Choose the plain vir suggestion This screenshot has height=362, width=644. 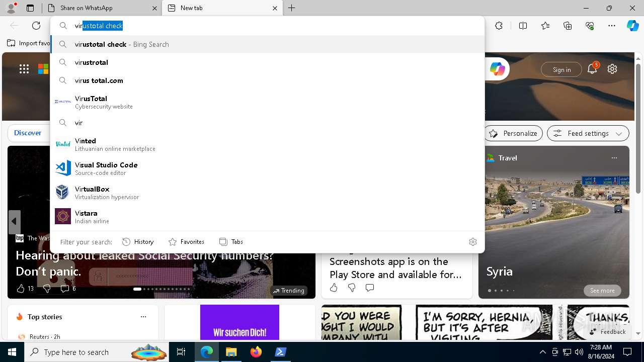[267, 123]
